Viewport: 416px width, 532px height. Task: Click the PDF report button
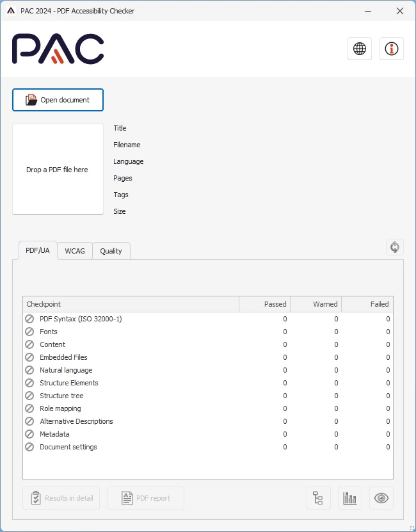pos(145,498)
